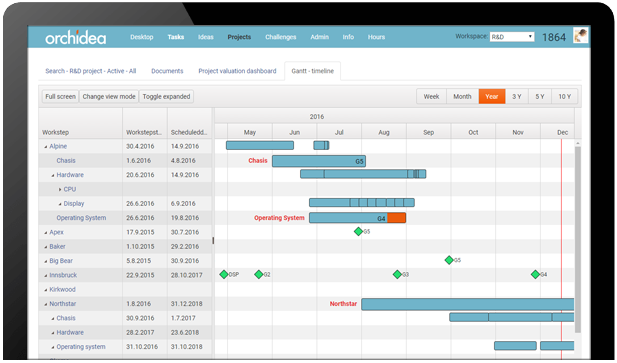
Task: Click the Change view mode button
Action: (x=109, y=96)
